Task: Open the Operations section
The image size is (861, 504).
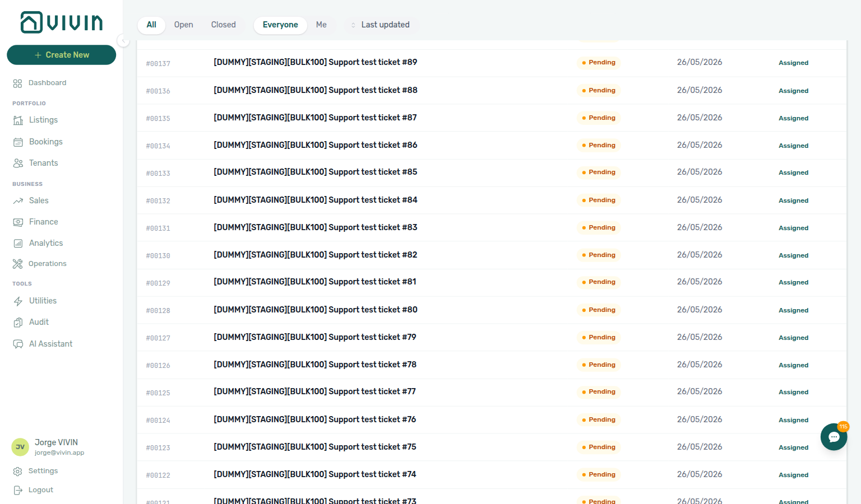Action: point(47,264)
